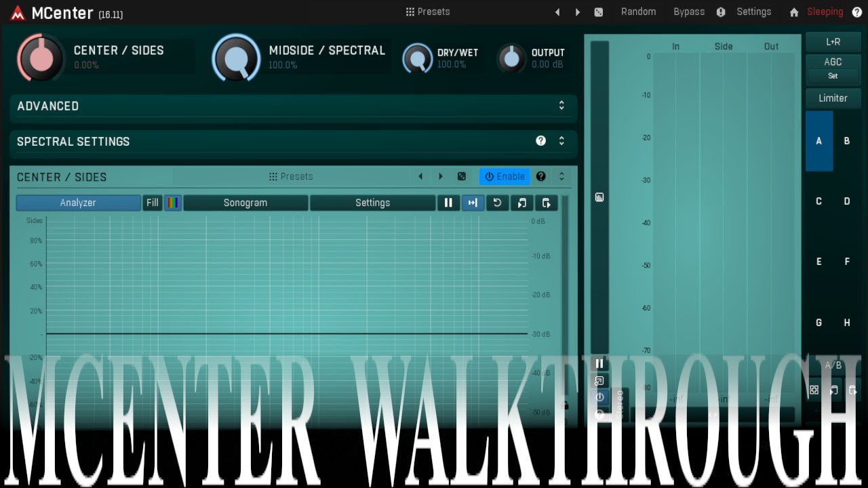Randomize the Center/Sides panel with dice
Screen dimensions: 868x488
click(462, 176)
